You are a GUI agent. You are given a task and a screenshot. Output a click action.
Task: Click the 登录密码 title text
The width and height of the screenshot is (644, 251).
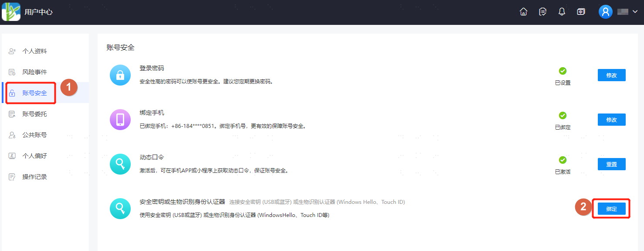pyautogui.click(x=152, y=68)
